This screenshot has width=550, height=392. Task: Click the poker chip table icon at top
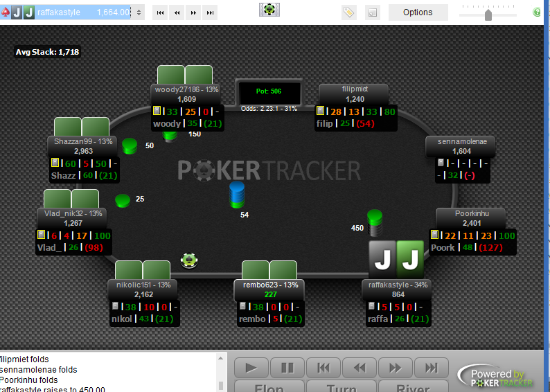click(x=269, y=10)
